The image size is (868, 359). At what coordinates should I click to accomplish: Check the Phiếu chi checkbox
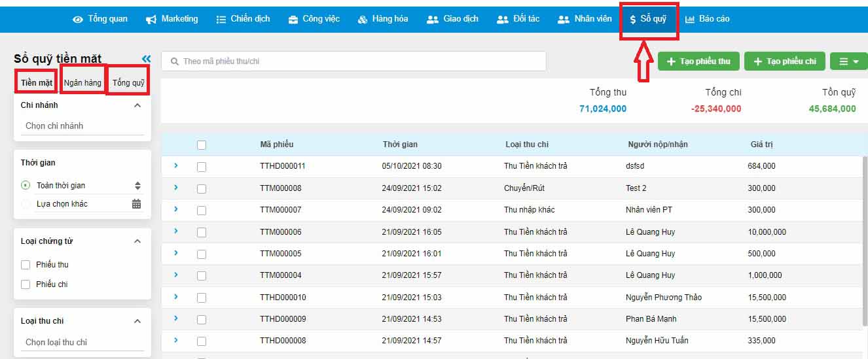click(x=26, y=284)
